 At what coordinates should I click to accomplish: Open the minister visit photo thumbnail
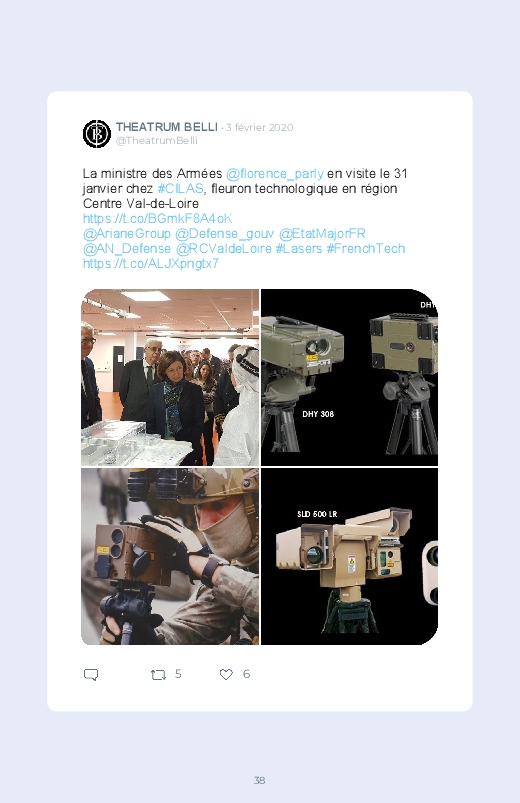pyautogui.click(x=170, y=377)
